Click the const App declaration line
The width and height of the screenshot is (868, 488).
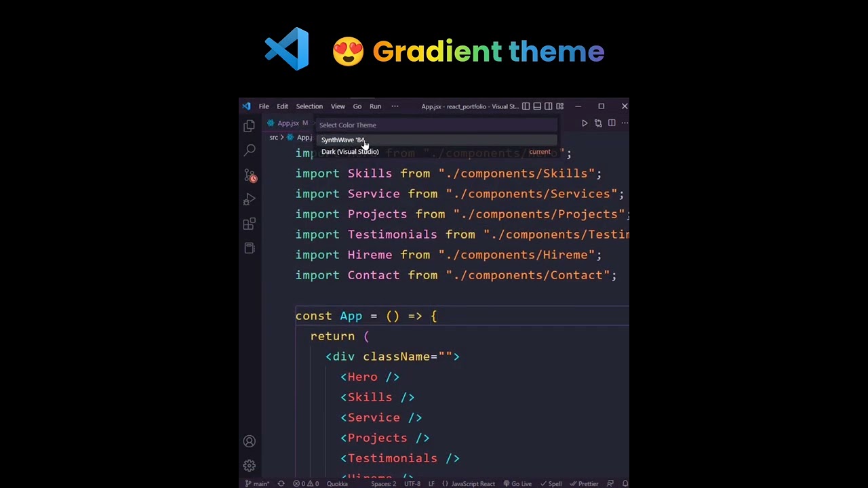366,316
